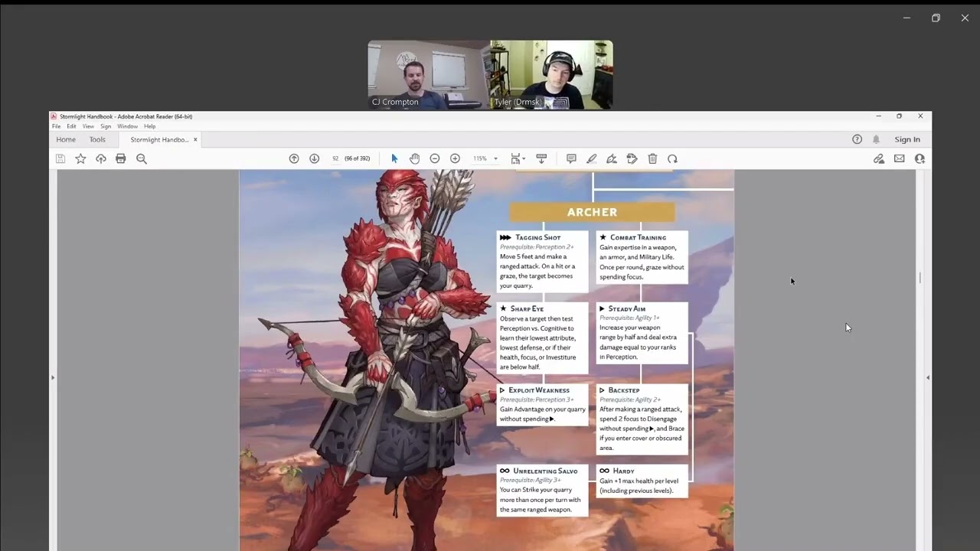Select the highlighter pen tool

[x=591, y=158]
